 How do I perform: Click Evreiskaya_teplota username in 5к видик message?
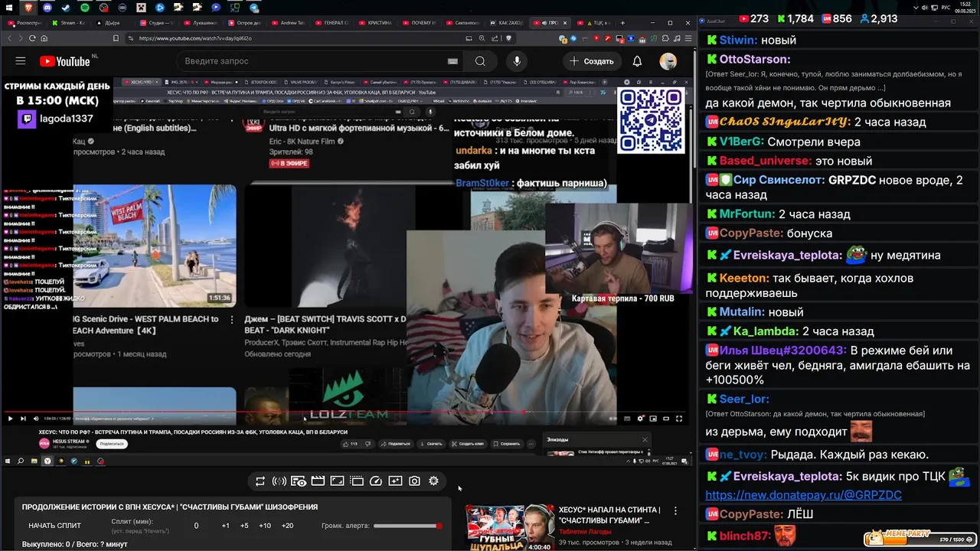click(x=787, y=476)
